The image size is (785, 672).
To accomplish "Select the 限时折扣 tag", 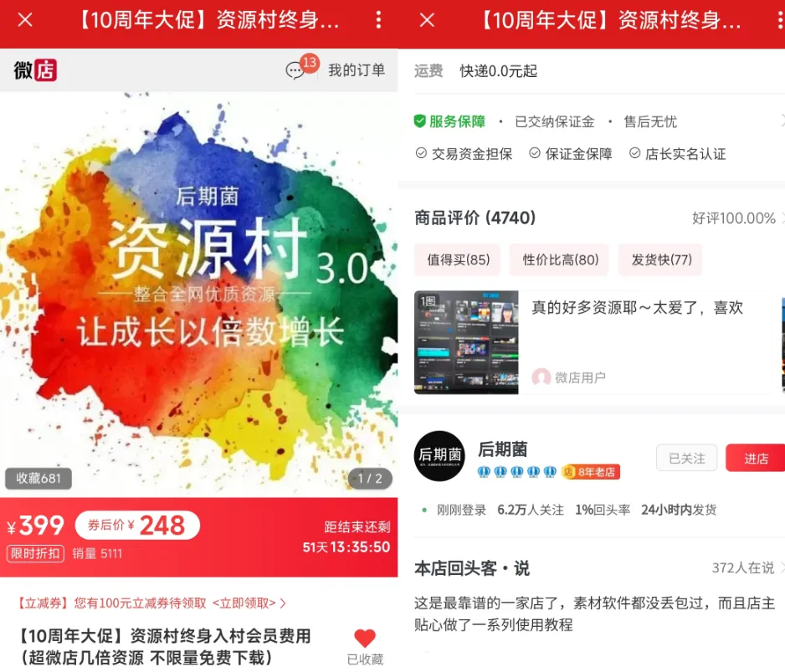I will (35, 553).
